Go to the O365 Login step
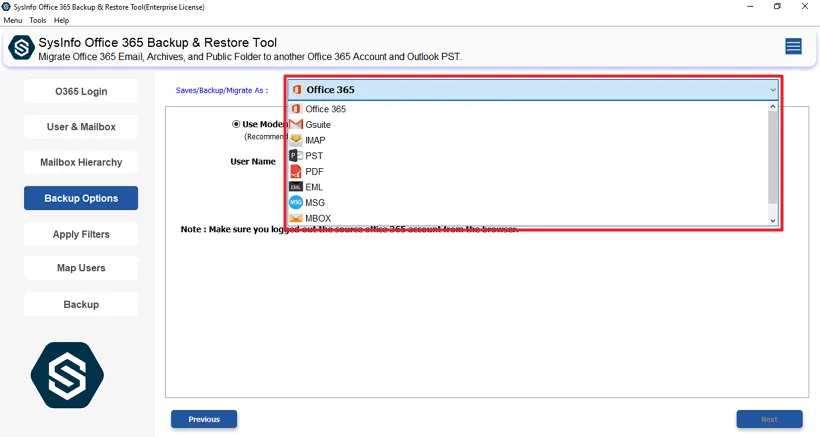820x437 pixels. (81, 92)
